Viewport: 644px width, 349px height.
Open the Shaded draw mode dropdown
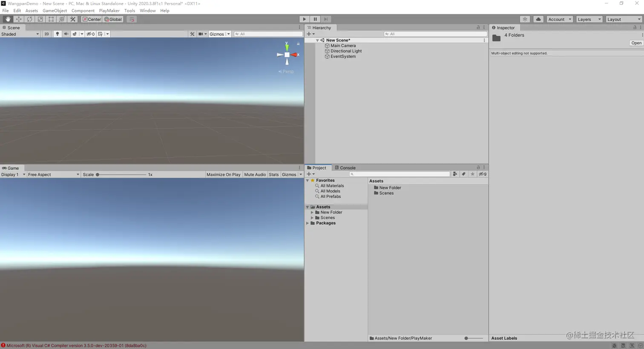tap(20, 34)
